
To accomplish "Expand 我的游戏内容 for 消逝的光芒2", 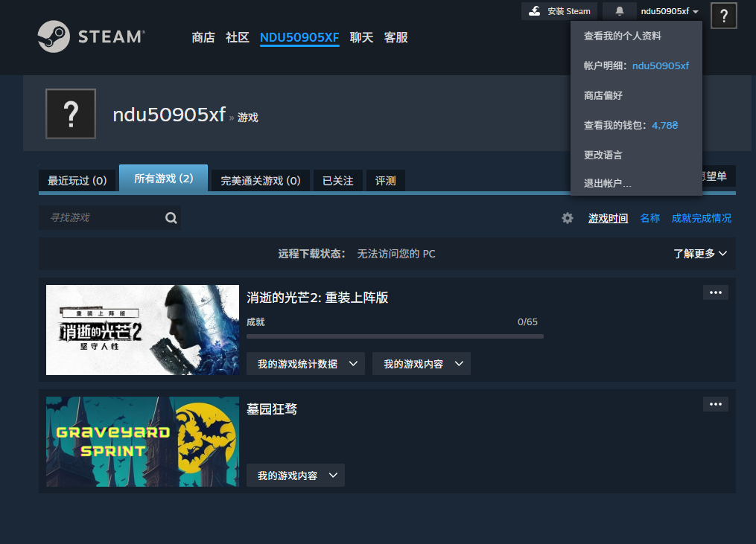I will [422, 364].
